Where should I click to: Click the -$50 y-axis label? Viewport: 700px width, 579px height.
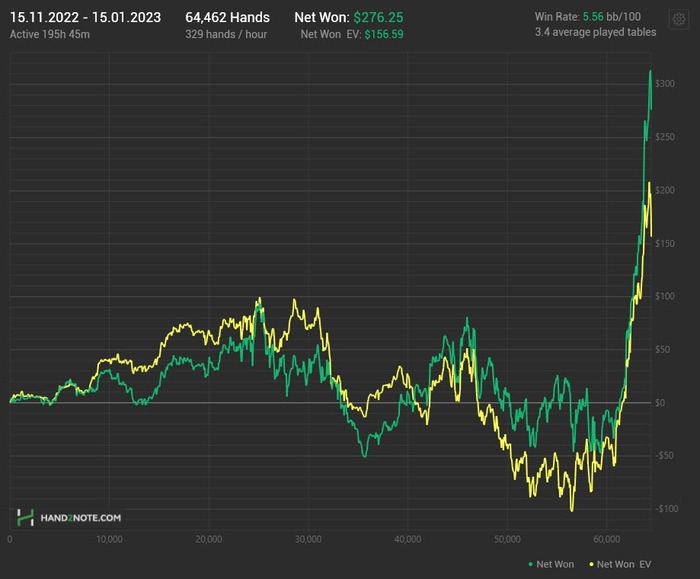coord(664,455)
